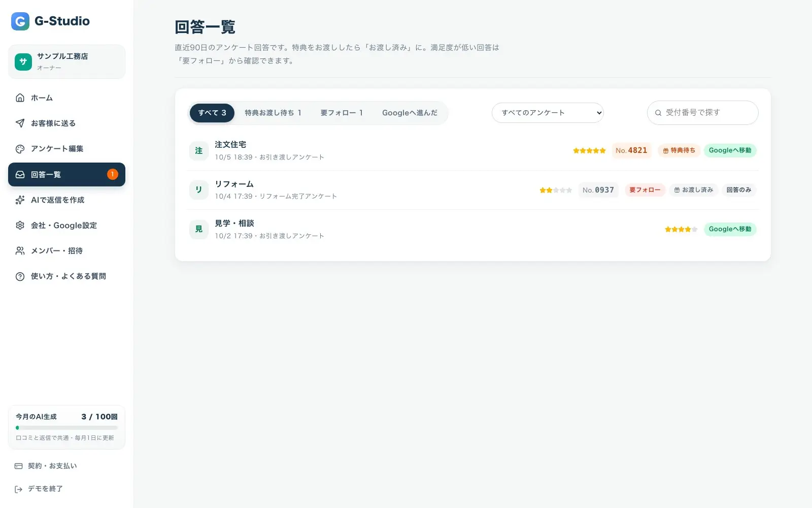Click the リ badge icon of リフォーム row

point(199,189)
